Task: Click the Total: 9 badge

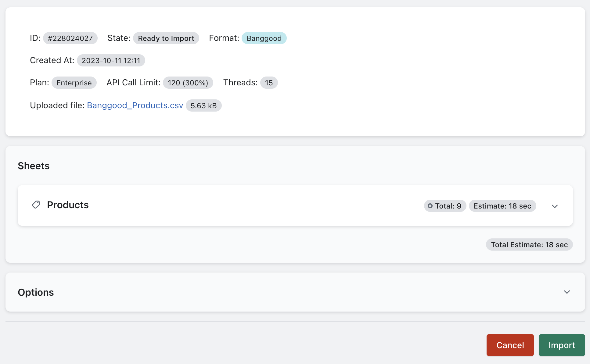Action: pyautogui.click(x=445, y=206)
